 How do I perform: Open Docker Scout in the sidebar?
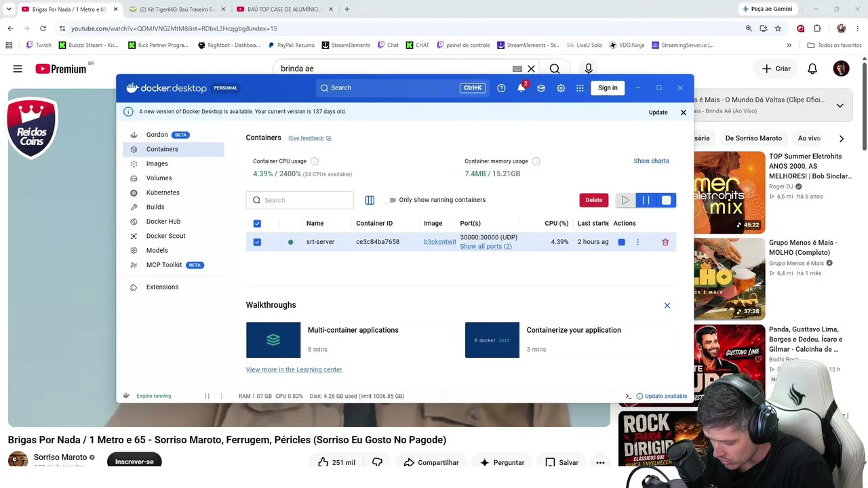pyautogui.click(x=174, y=236)
